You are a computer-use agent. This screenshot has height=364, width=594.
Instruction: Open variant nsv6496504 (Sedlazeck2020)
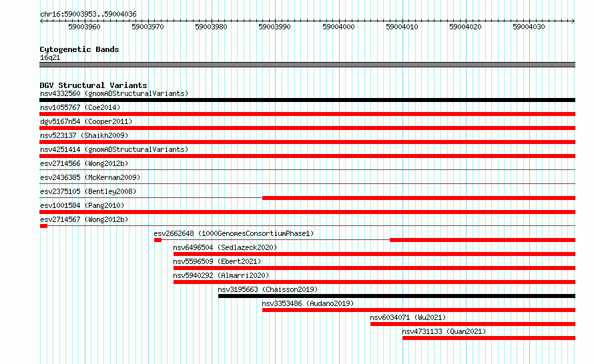pyautogui.click(x=225, y=247)
